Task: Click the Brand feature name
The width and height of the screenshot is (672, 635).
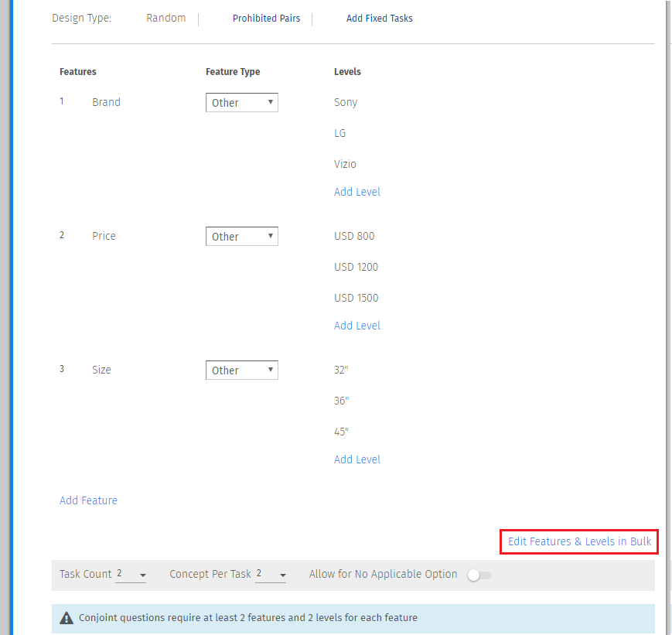Action: click(x=106, y=102)
